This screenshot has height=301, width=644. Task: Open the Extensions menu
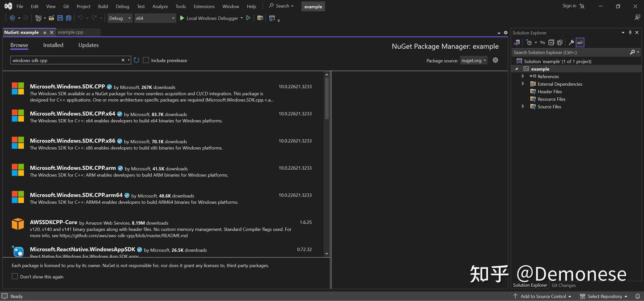[x=204, y=6]
